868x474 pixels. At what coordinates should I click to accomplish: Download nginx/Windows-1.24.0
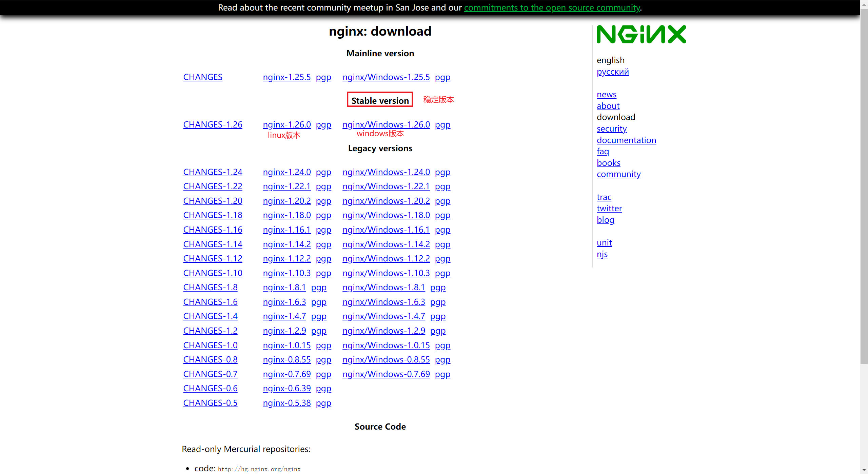[x=386, y=172]
